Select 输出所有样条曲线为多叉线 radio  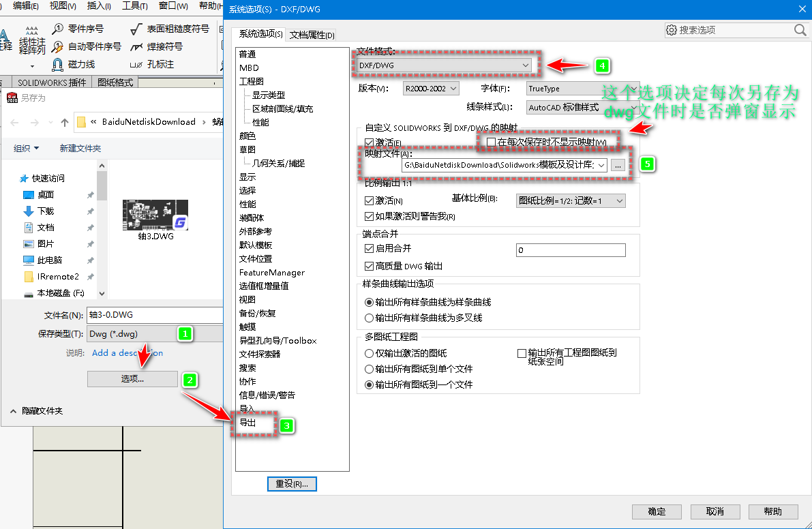pos(370,318)
